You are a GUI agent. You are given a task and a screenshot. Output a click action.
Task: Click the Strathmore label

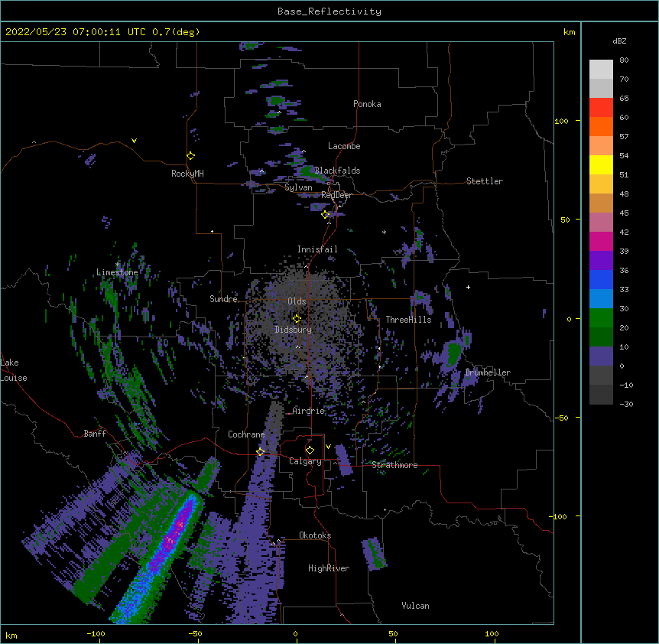pyautogui.click(x=394, y=465)
